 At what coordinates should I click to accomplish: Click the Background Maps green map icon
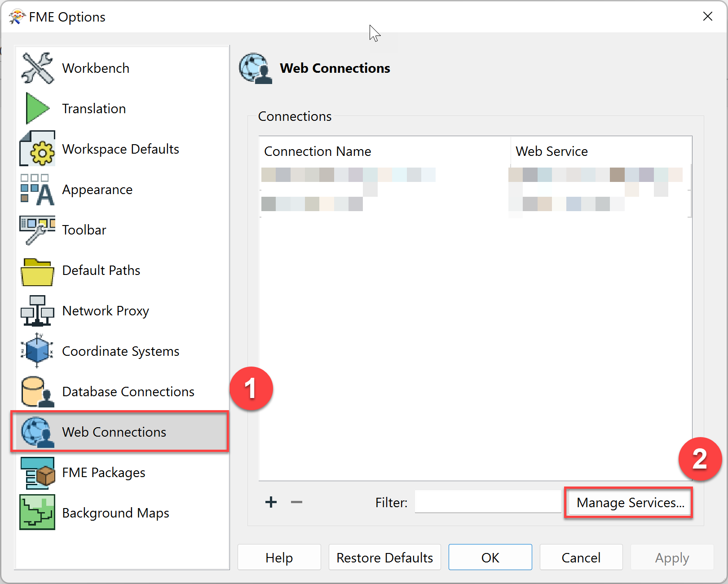(x=37, y=512)
